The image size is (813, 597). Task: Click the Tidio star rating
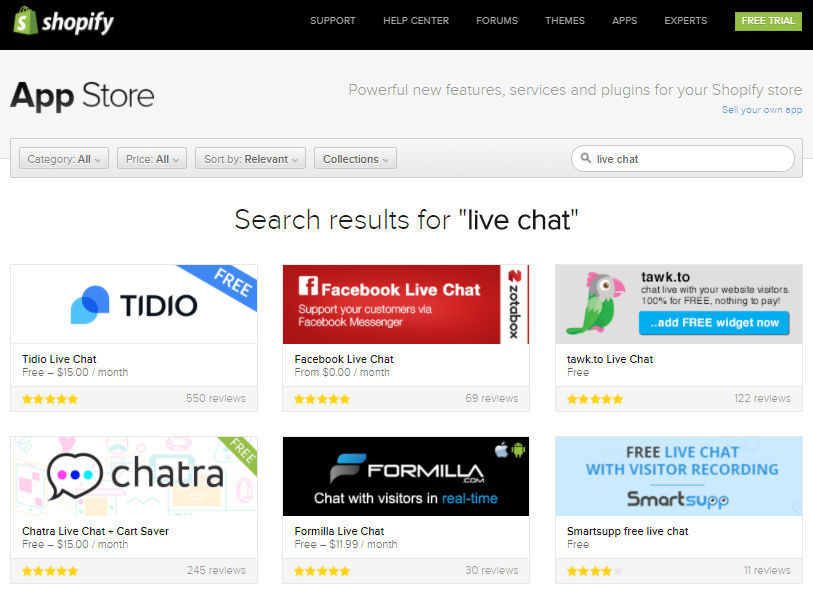click(50, 399)
